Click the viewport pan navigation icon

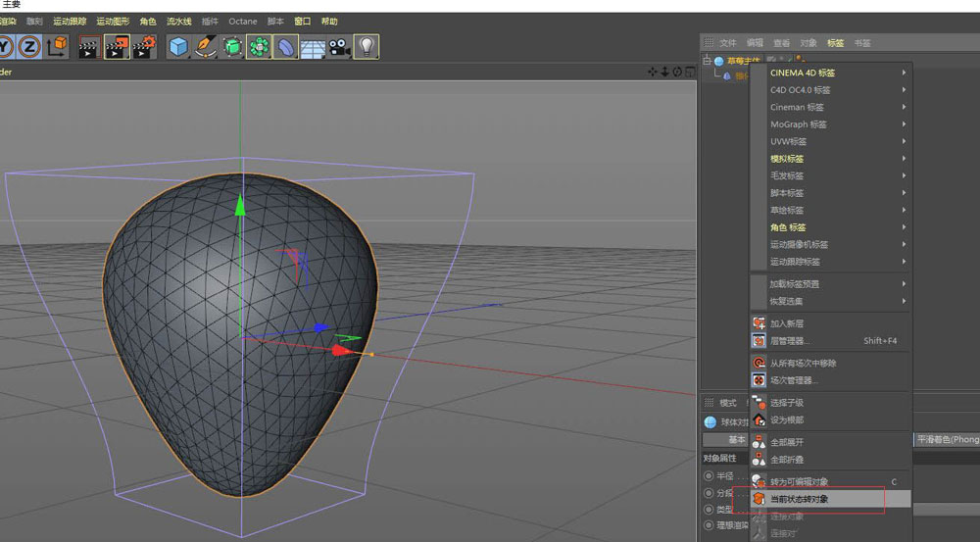(653, 72)
